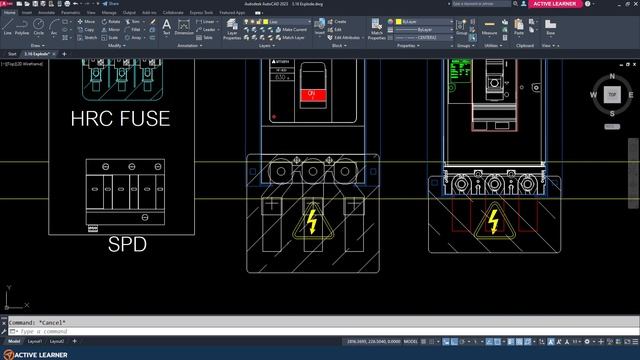Click the Paste clipboard tool
Image resolution: width=640 pixels, height=360 pixels.
pos(519,27)
